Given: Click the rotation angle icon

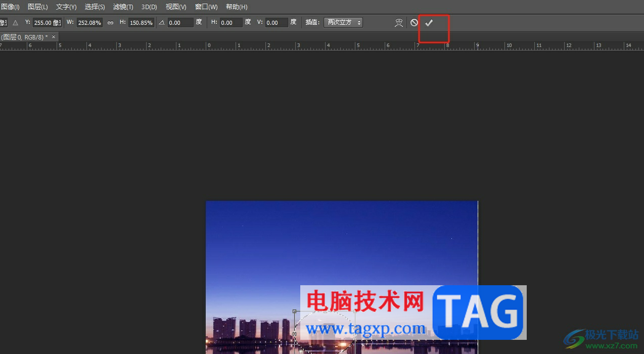Looking at the screenshot, I should (162, 22).
